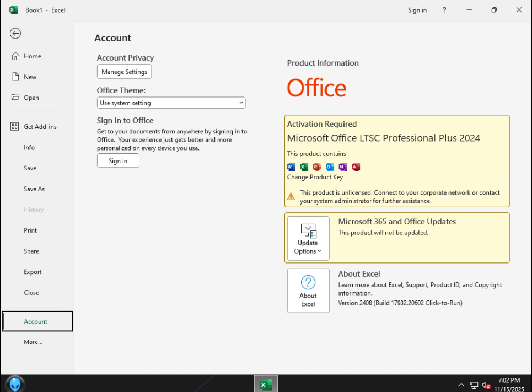Open the Get Add-ins menu item
Screen dimensions: 532x392
(x=40, y=127)
